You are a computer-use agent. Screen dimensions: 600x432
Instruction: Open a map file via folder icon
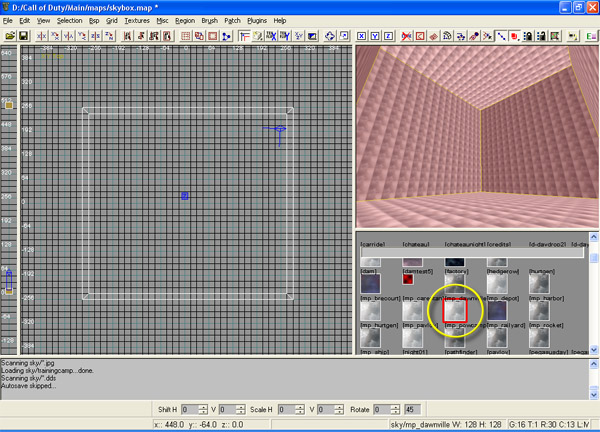click(10, 36)
